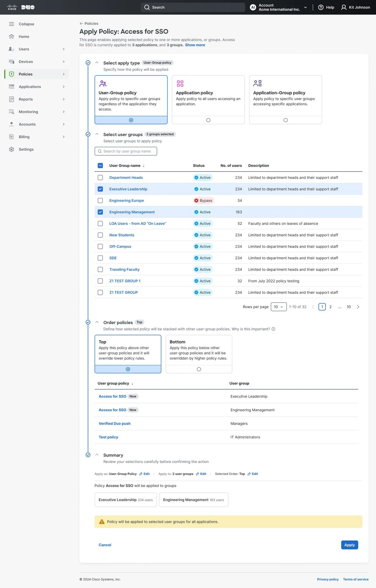Click the info icon beside 'Why is this important?'
Image resolution: width=376 pixels, height=588 pixels.
(273, 329)
